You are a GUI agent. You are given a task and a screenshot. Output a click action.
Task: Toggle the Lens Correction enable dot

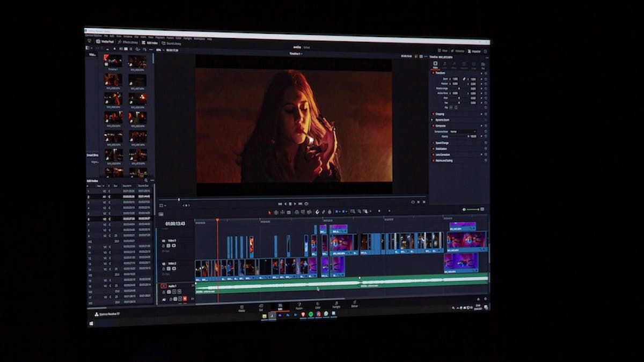[x=434, y=154]
